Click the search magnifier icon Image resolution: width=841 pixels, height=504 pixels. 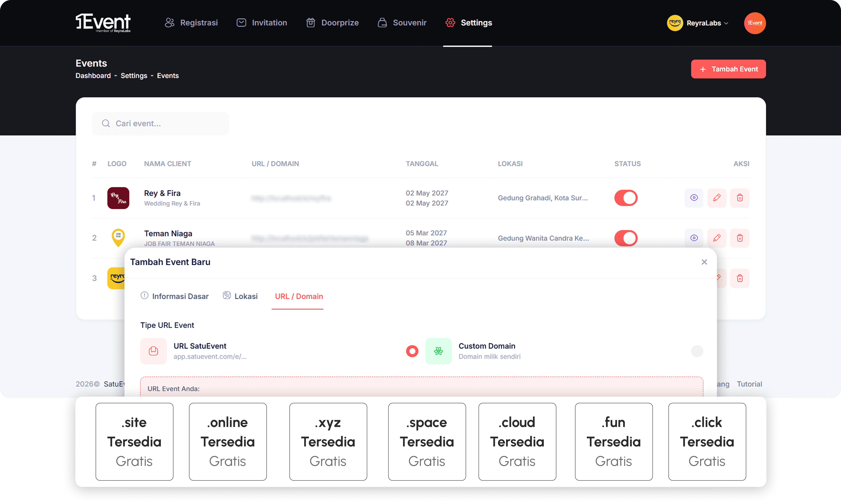(x=106, y=123)
